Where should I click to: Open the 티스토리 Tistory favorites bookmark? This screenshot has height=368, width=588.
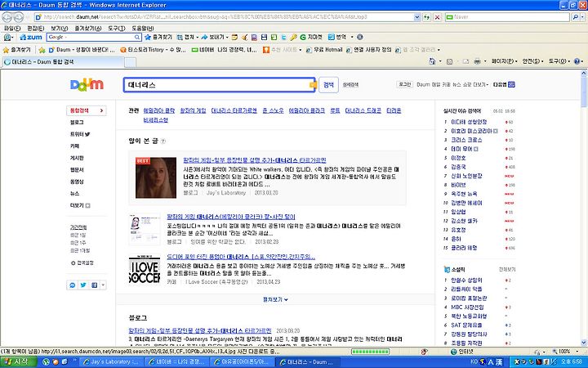click(153, 50)
